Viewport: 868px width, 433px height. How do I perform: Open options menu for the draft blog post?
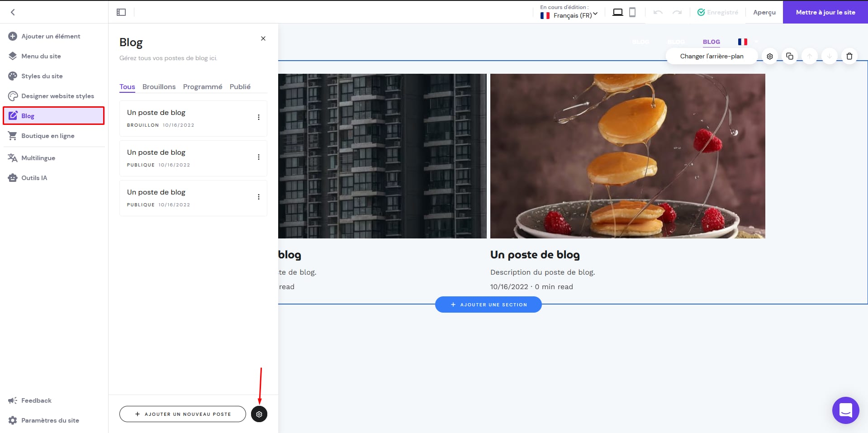(259, 118)
